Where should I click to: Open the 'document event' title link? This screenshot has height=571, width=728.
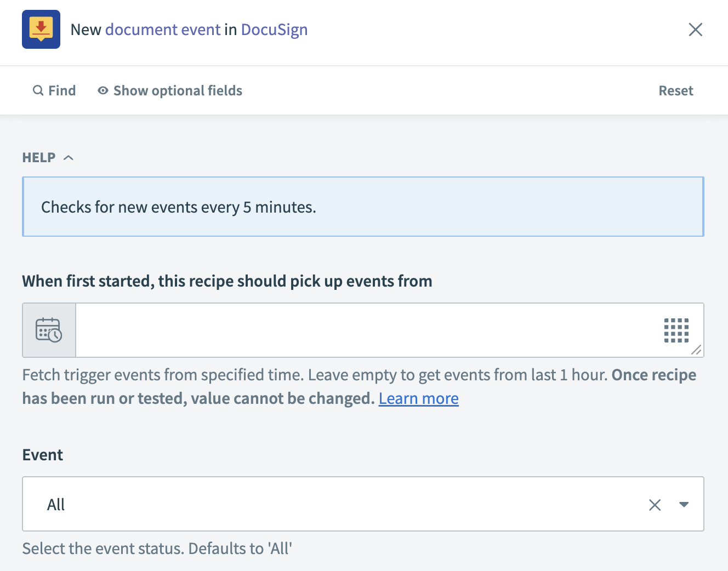pyautogui.click(x=163, y=30)
